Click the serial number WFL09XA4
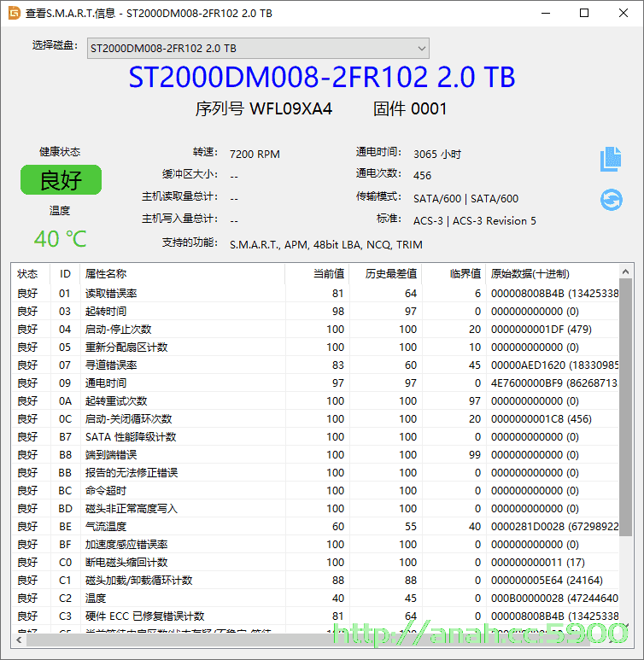 tap(290, 108)
